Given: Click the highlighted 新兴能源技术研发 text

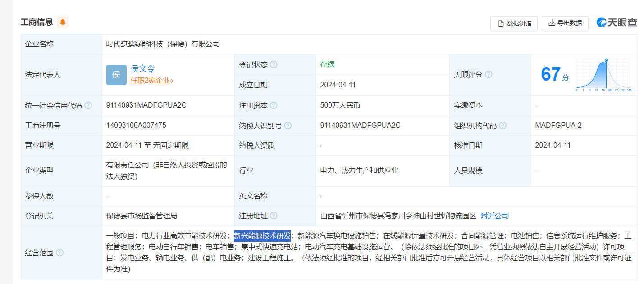Looking at the screenshot, I should pos(262,235).
